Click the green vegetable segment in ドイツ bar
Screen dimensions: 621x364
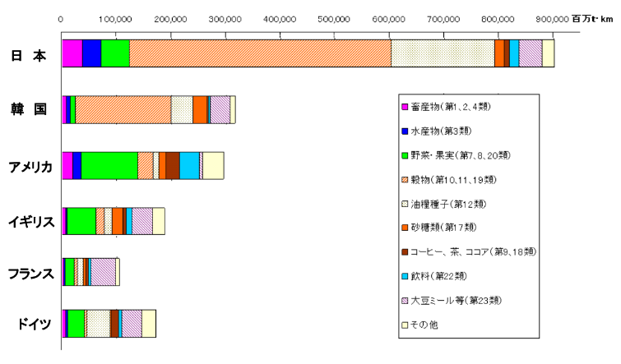tap(76, 324)
